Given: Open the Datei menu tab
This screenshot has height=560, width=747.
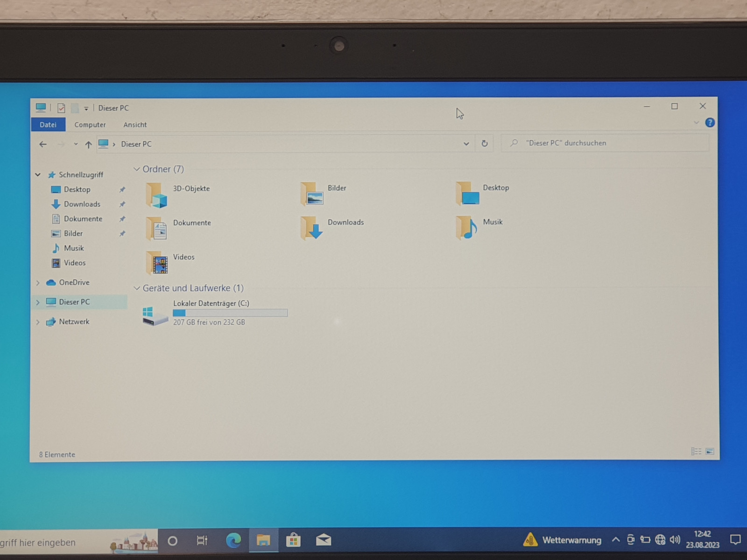Looking at the screenshot, I should (48, 125).
